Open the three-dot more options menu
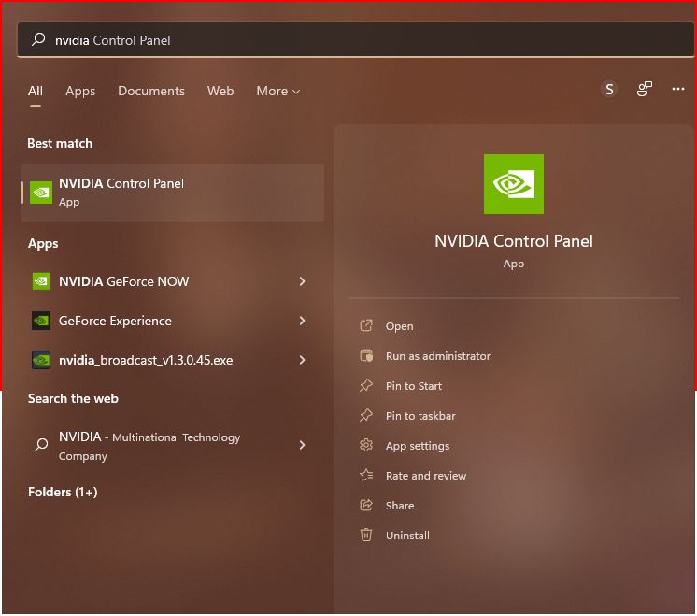 (678, 90)
